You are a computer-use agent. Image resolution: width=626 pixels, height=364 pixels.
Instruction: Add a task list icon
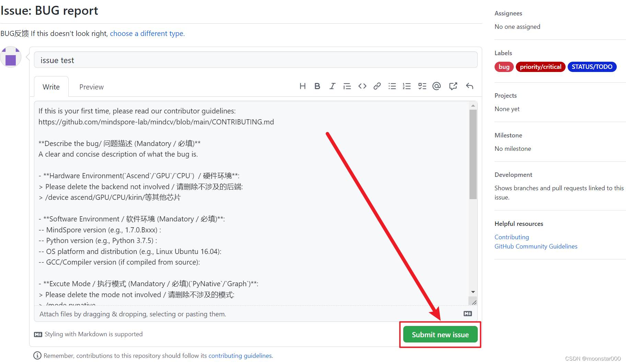[x=422, y=86]
